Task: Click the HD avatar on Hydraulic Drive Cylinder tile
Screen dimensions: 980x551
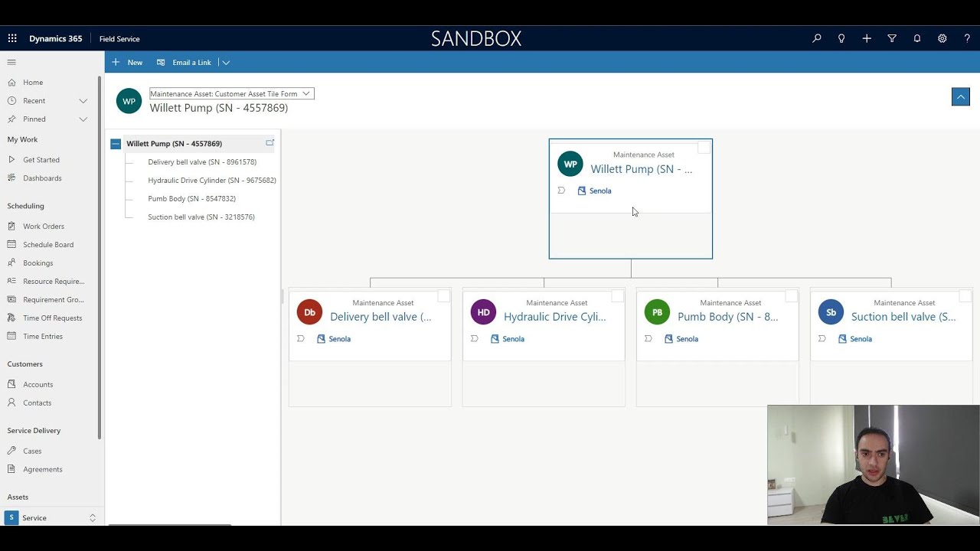Action: tap(484, 312)
